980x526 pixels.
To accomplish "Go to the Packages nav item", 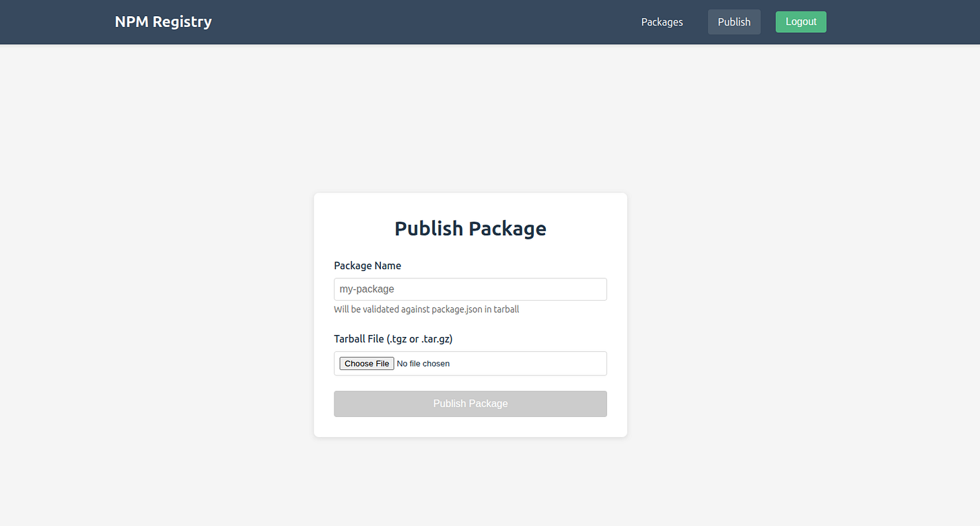I will 662,22.
